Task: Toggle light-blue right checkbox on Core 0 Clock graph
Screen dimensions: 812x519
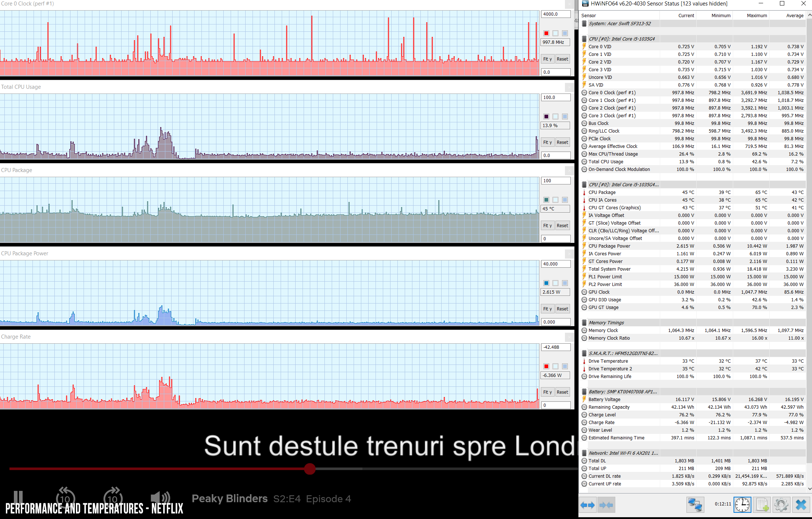Action: pyautogui.click(x=565, y=33)
